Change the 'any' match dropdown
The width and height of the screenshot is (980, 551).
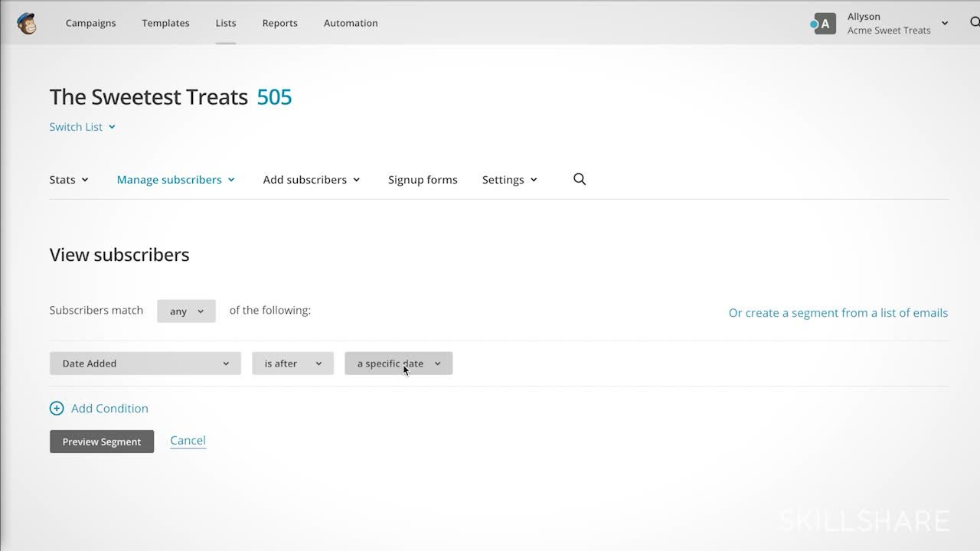tap(186, 311)
